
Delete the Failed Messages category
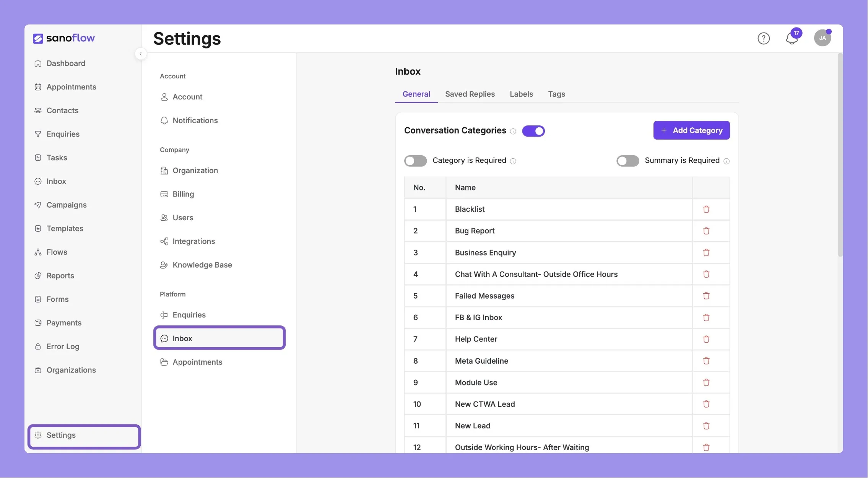[706, 296]
